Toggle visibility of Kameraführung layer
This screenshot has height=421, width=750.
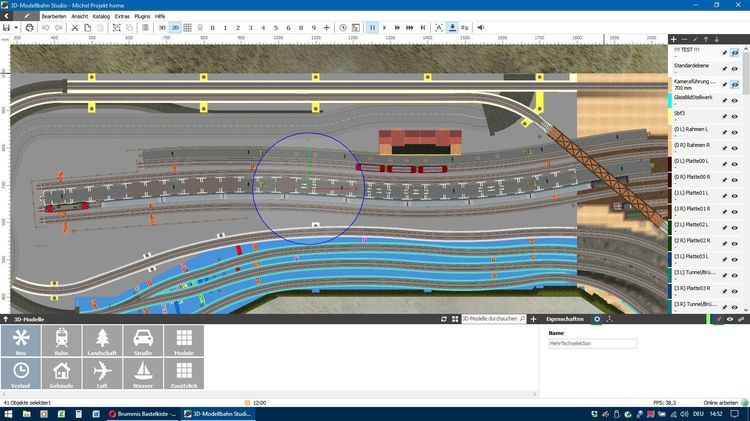coord(735,85)
